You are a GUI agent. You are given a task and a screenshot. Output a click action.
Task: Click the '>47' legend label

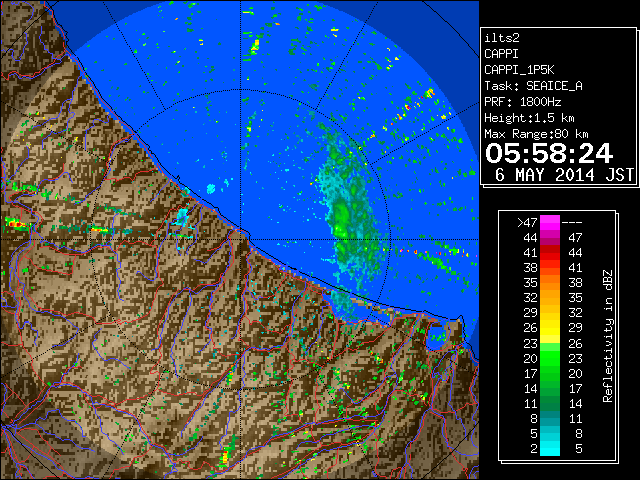click(527, 222)
